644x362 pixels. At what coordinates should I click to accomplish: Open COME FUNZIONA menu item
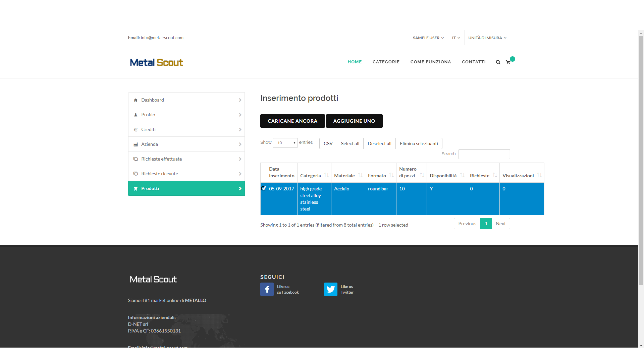431,62
